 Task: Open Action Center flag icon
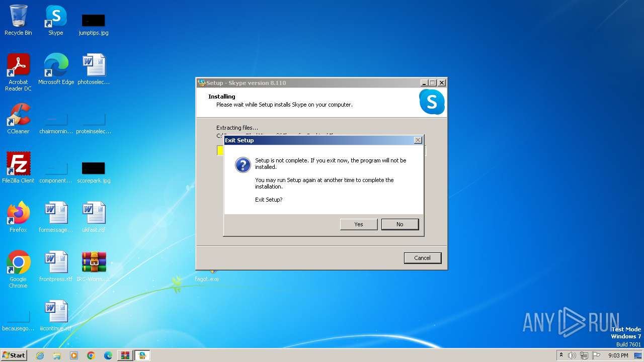pyautogui.click(x=596, y=355)
